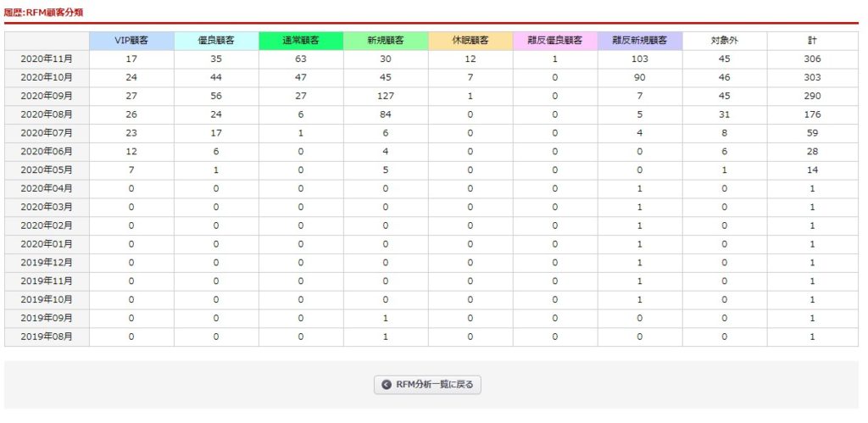Click the 対象外 column header

[x=725, y=41]
